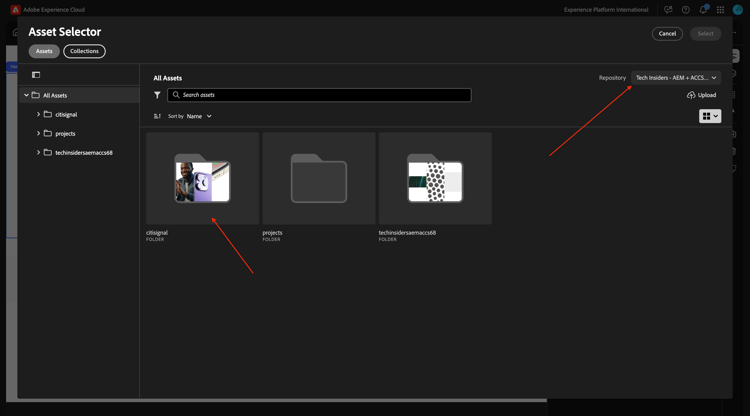Click techinsidersaemaccs68 folder icon in tree

click(x=48, y=153)
